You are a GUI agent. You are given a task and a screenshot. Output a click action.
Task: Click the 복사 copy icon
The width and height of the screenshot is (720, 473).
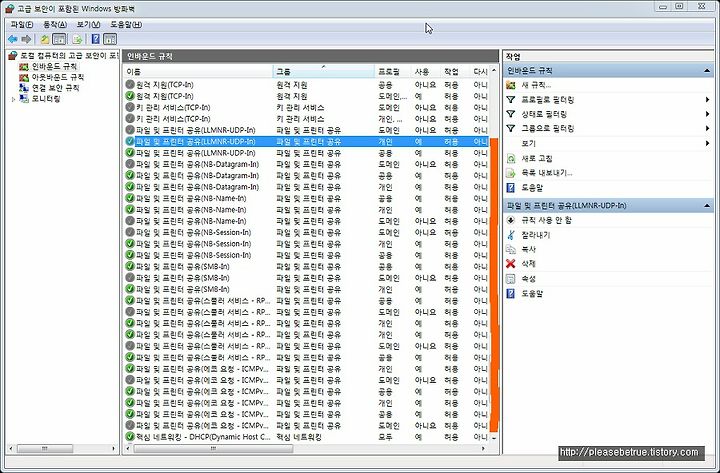[511, 249]
